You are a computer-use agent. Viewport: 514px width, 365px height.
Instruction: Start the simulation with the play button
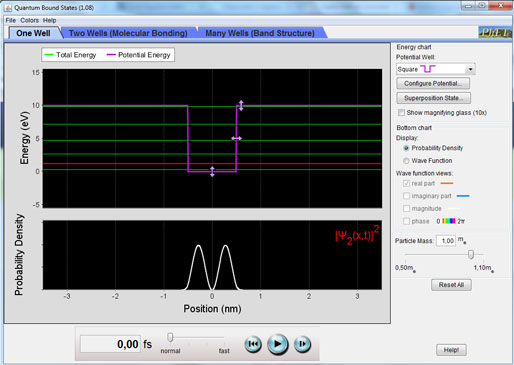click(x=278, y=344)
